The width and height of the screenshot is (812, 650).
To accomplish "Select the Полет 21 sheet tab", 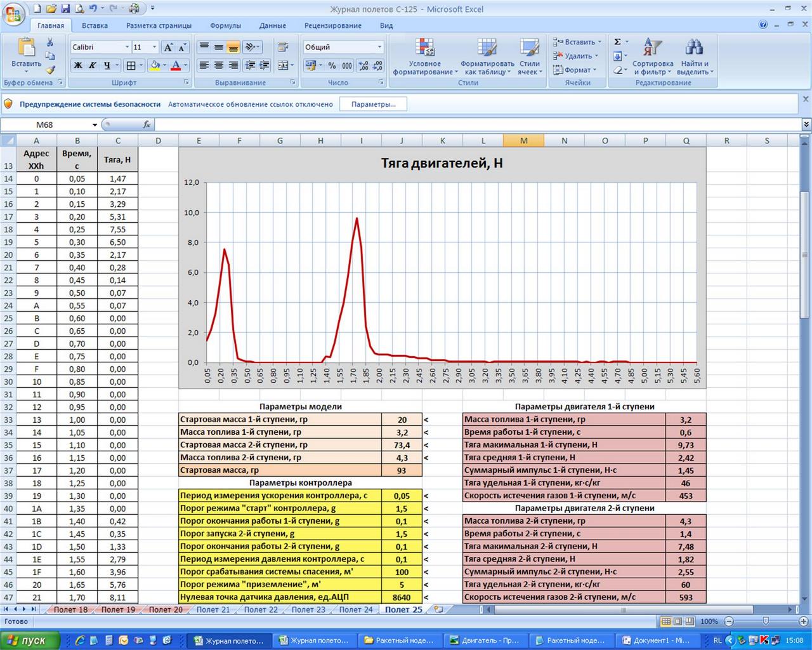I will pyautogui.click(x=213, y=609).
